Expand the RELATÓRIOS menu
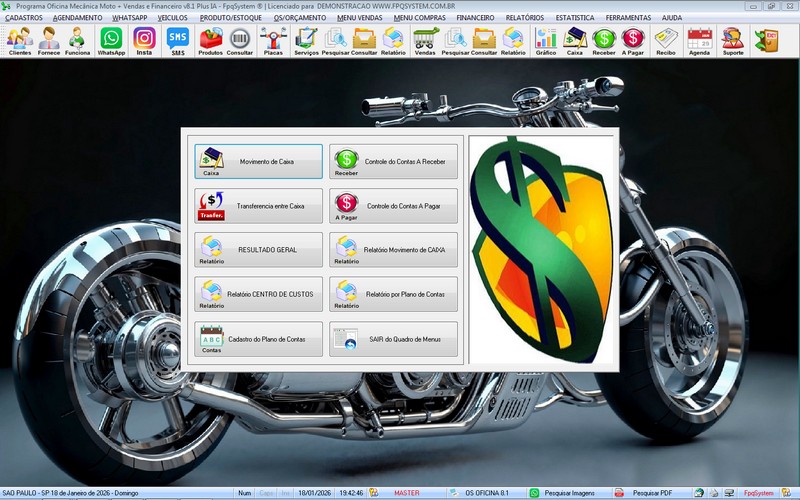Image resolution: width=800 pixels, height=500 pixels. click(524, 18)
